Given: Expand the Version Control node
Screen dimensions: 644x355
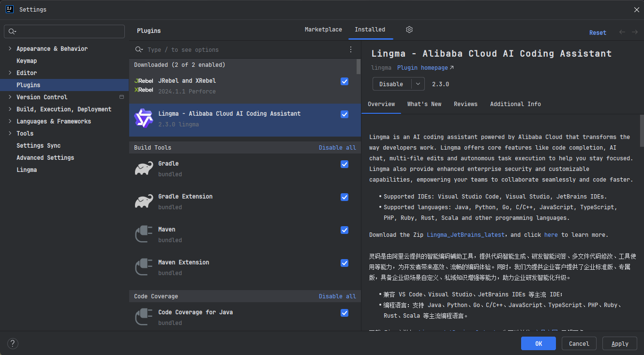Looking at the screenshot, I should [10, 97].
